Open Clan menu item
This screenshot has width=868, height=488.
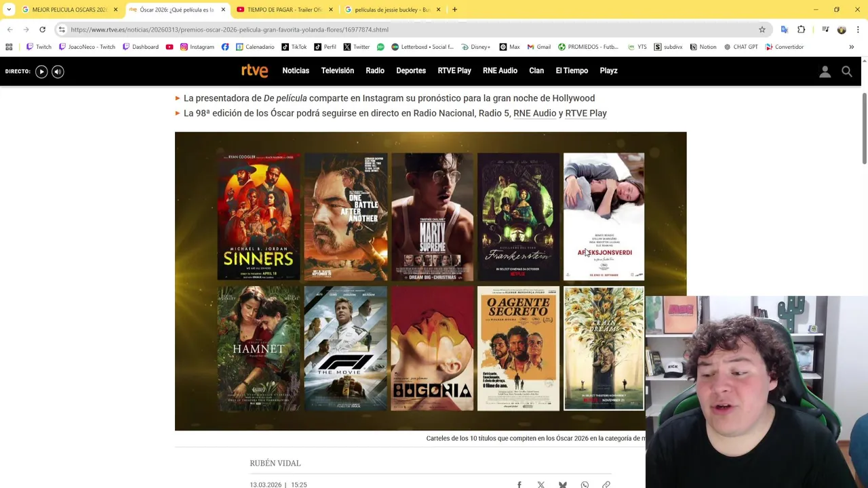pyautogui.click(x=536, y=70)
